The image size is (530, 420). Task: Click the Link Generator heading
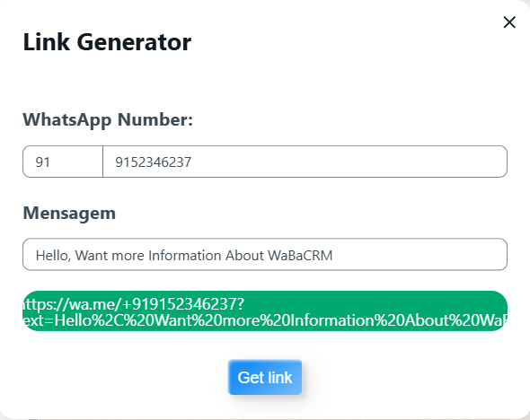(x=107, y=42)
